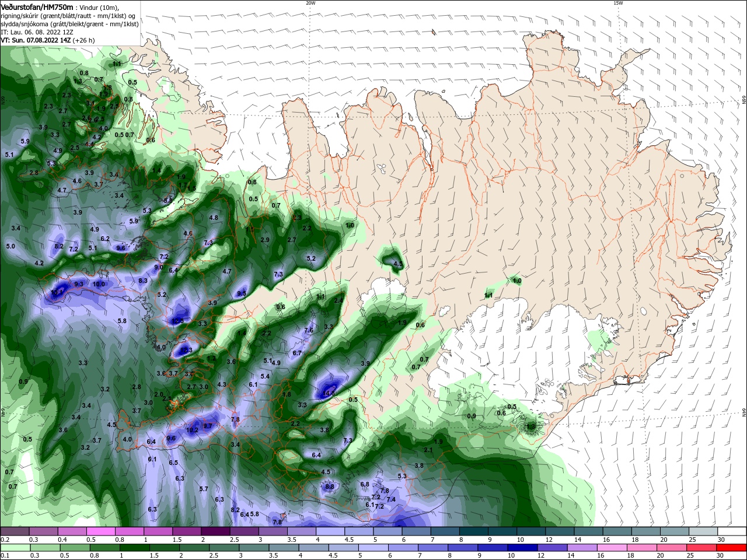Click the 5.4 precipitation value
This screenshot has height=560, width=747.
coord(265,376)
